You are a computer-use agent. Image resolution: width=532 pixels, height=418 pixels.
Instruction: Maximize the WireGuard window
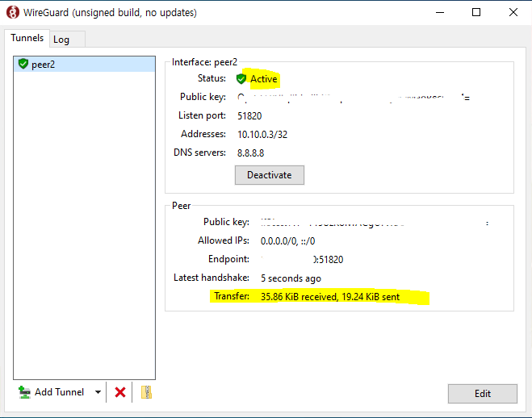coord(476,13)
